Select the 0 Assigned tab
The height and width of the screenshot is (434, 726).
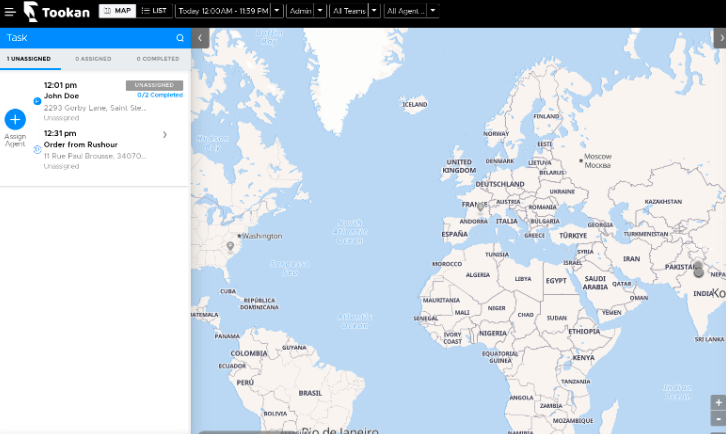(94, 59)
